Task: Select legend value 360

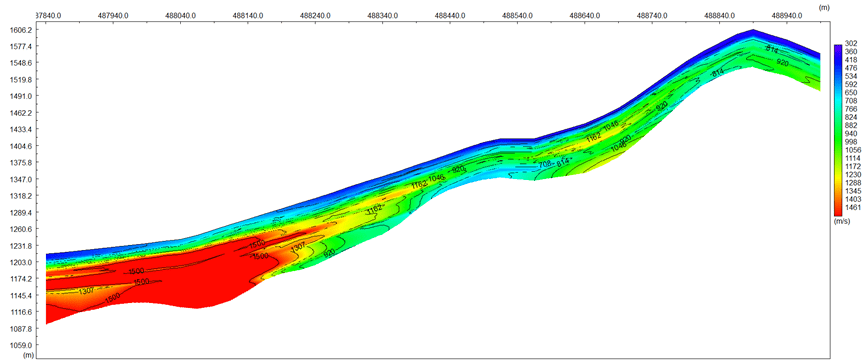Action: pos(851,51)
